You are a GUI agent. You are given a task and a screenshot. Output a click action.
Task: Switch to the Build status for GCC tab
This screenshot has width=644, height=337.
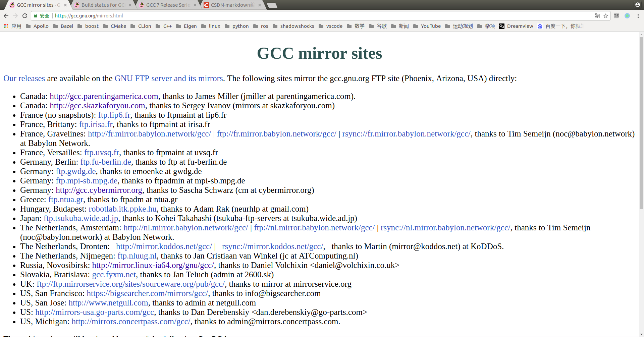coord(100,5)
